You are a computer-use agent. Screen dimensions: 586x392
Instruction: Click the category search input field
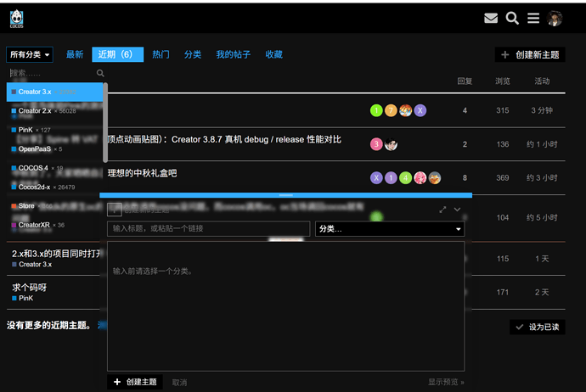[52, 73]
